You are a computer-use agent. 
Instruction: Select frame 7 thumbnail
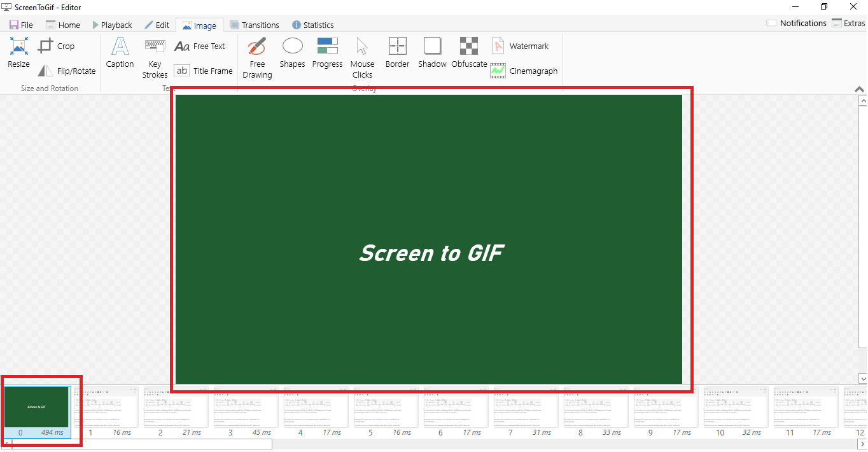click(x=526, y=411)
